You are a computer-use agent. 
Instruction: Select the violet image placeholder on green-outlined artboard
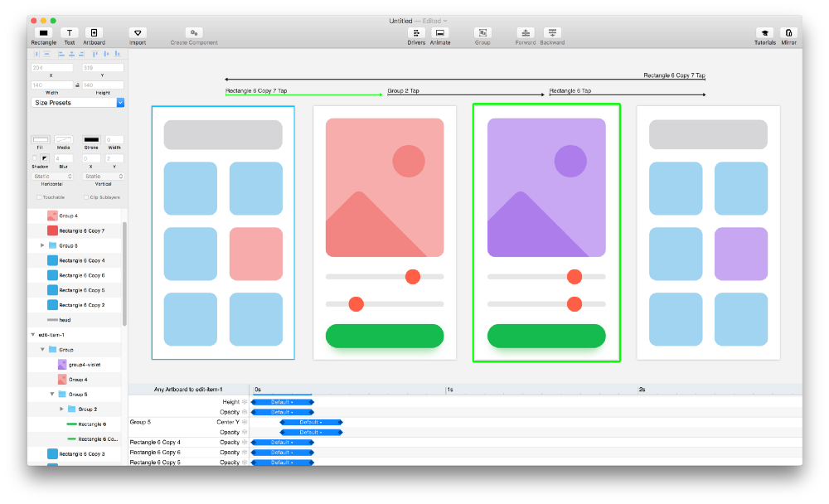(x=546, y=187)
